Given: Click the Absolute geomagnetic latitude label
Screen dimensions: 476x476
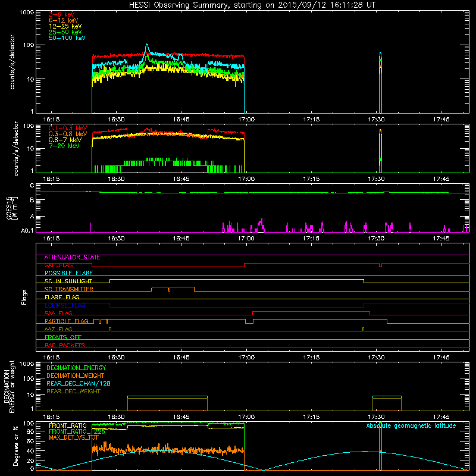Looking at the screenshot, I should coord(411,426).
